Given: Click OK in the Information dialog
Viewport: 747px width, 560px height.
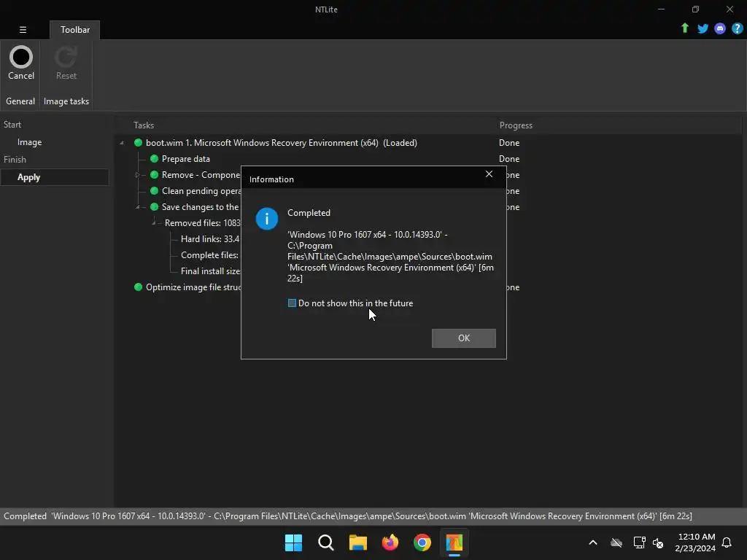Looking at the screenshot, I should click(x=463, y=338).
